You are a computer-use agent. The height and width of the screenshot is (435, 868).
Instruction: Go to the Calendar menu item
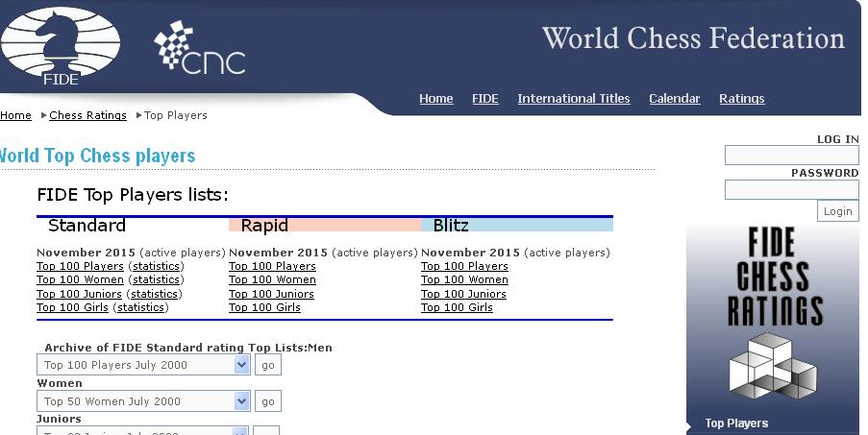click(674, 99)
